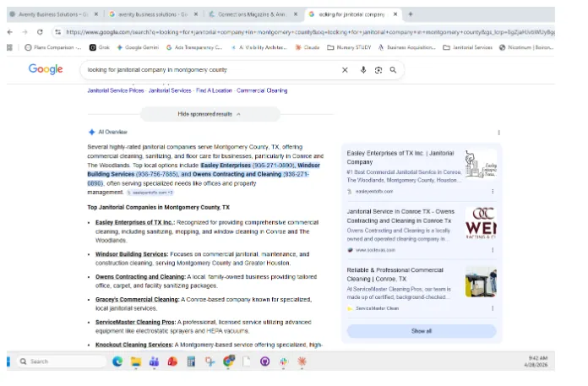Open Microsoft Edge from taskbar
Image resolution: width=588 pixels, height=386 pixels.
117,362
